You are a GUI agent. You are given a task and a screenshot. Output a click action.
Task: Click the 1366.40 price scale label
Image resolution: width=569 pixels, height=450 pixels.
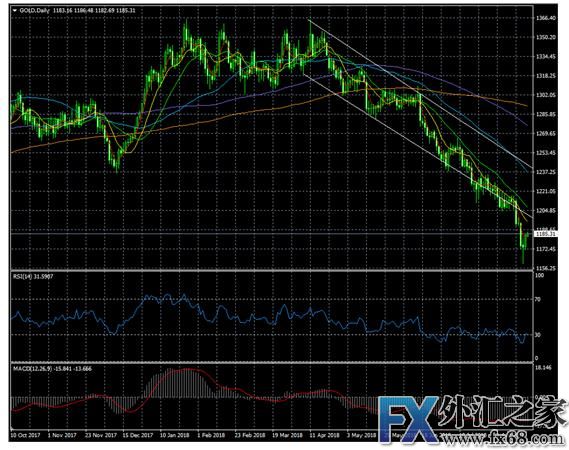coord(546,18)
